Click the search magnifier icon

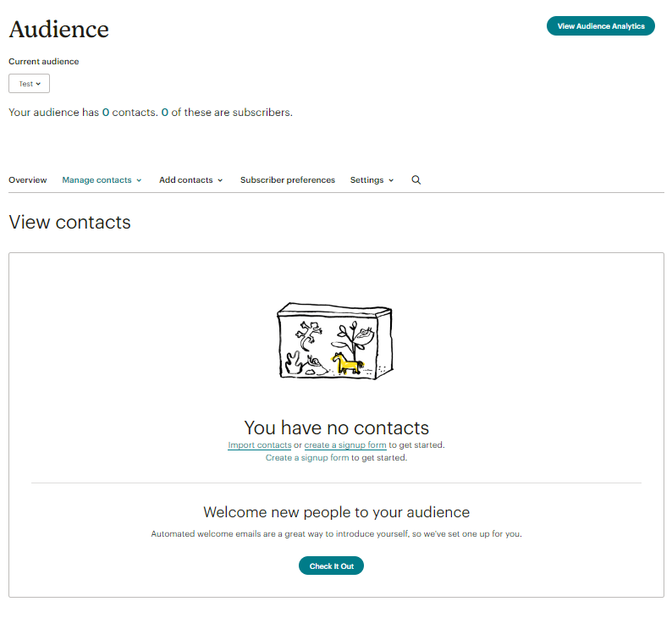(x=416, y=180)
